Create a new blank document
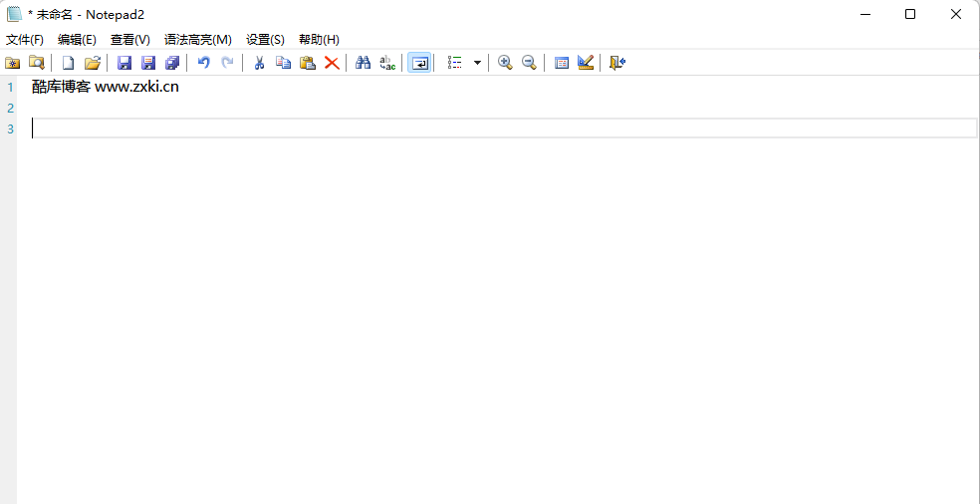980x504 pixels. point(68,63)
